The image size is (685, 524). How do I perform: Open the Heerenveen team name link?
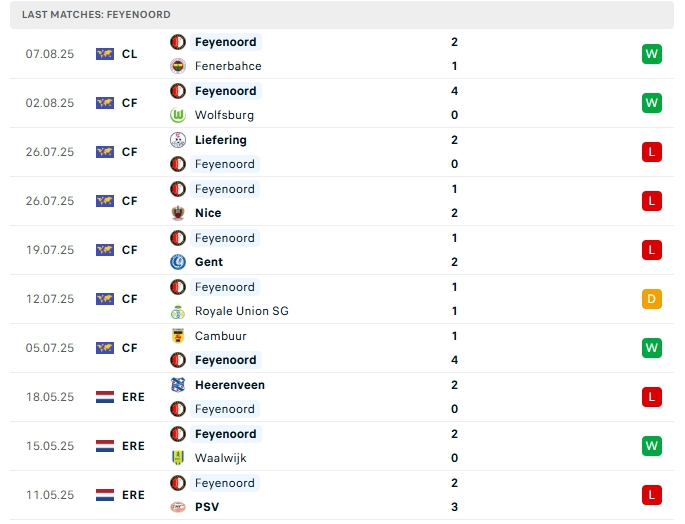230,385
